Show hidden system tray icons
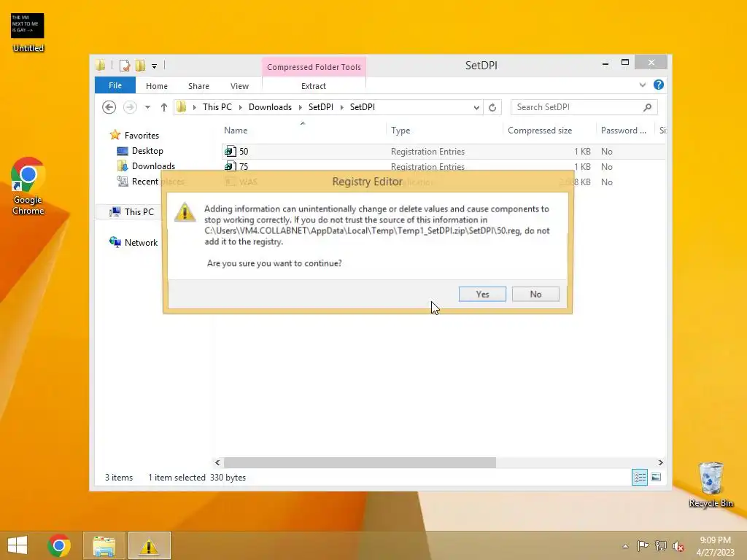This screenshot has height=560, width=747. (625, 546)
